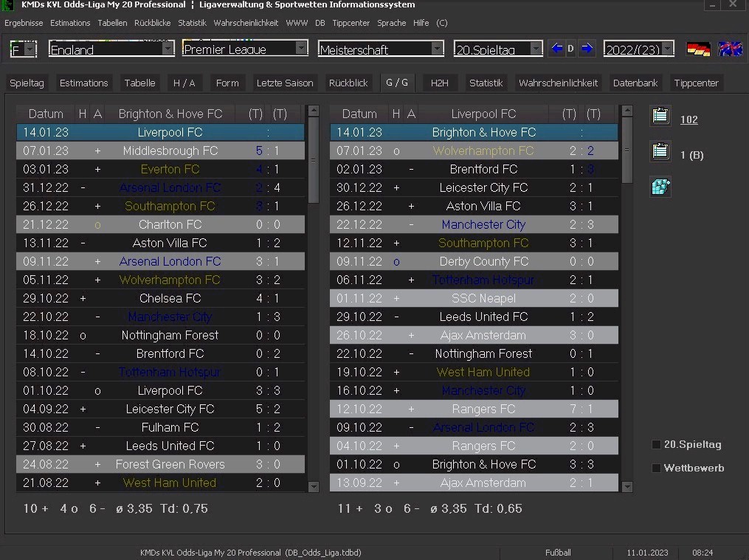This screenshot has width=749, height=560.
Task: Select Liverpool's Derby County FC row
Action: [x=474, y=261]
